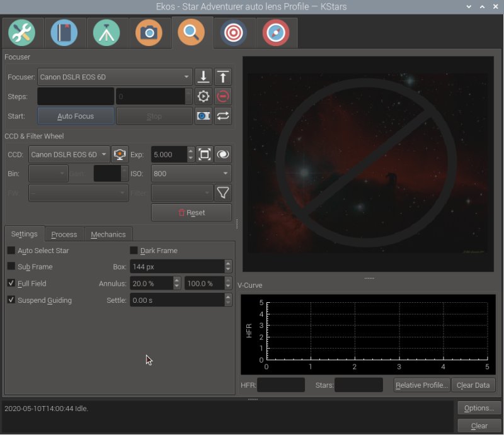This screenshot has height=435, width=504.
Task: Enable Dark Frame checkbox
Action: point(134,251)
